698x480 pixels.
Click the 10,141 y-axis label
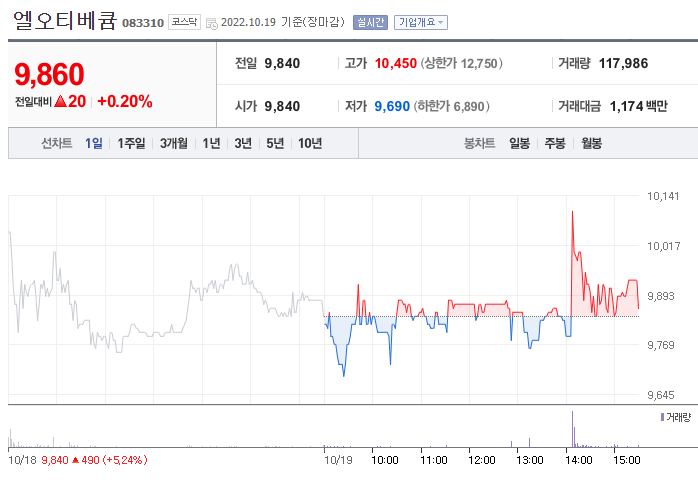click(x=663, y=196)
